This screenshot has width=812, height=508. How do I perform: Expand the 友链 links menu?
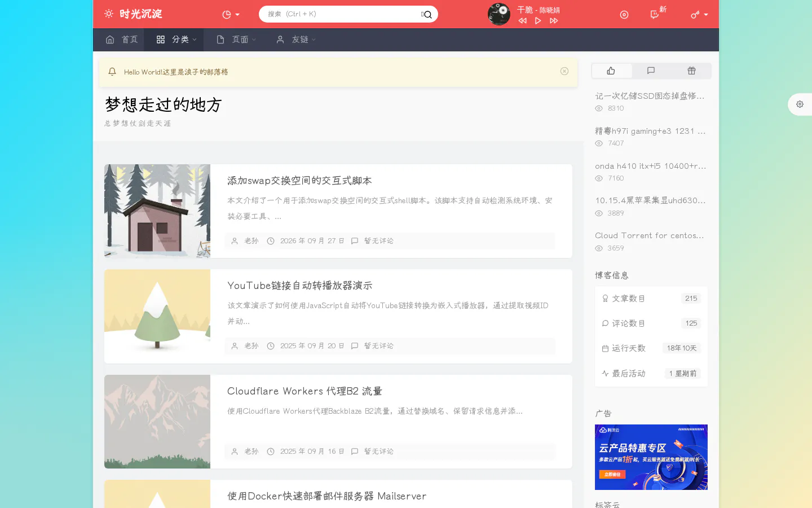click(296, 40)
